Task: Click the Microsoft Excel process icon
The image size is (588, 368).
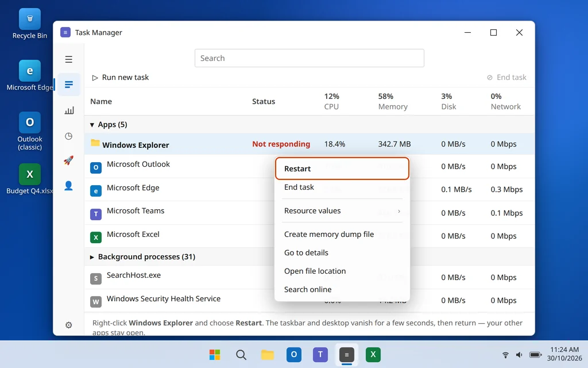Action: point(96,237)
